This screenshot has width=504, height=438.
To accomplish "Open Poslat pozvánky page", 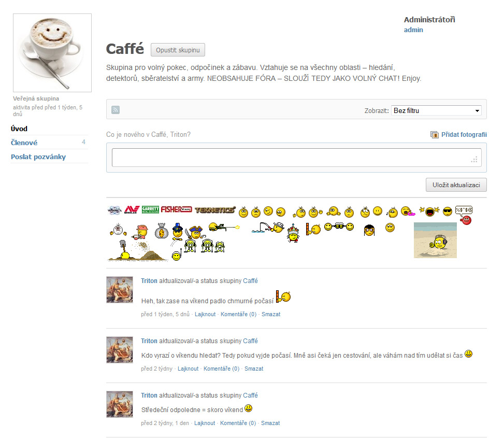I will (x=38, y=157).
